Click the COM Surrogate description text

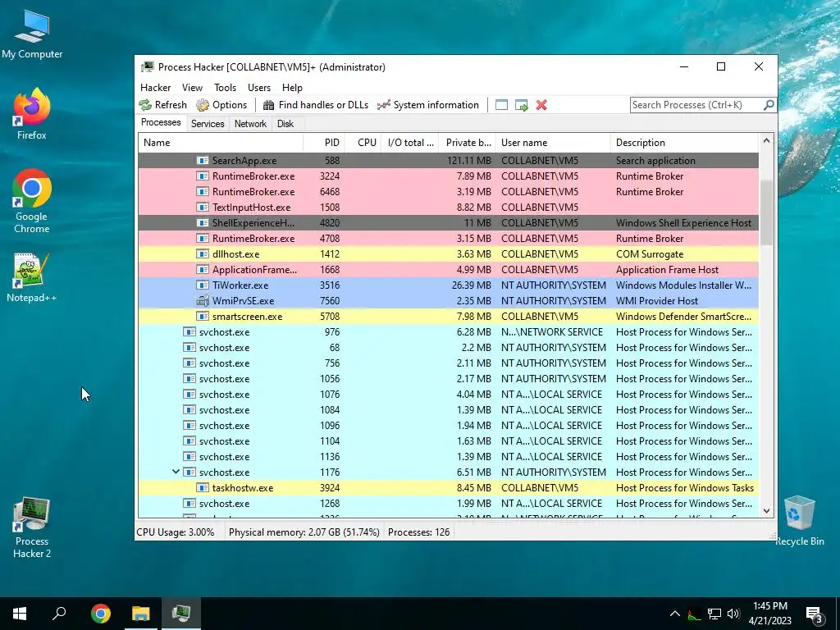tap(650, 254)
